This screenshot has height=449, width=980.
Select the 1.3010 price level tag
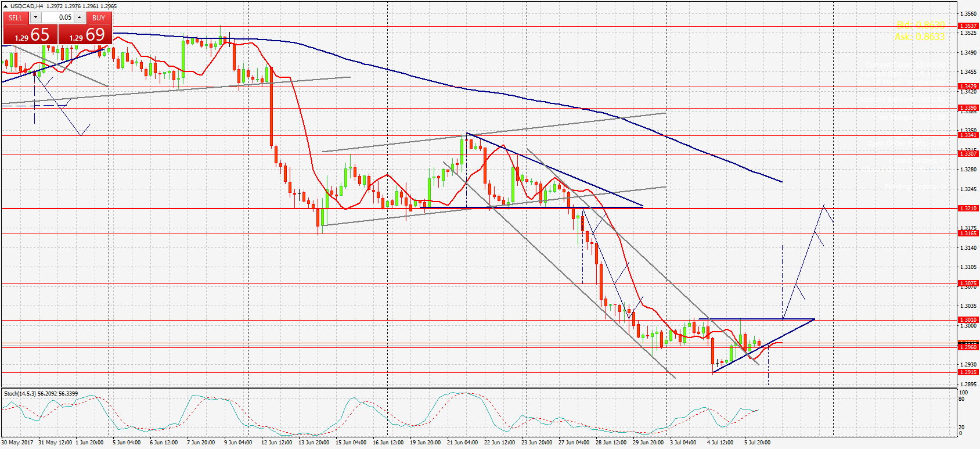pos(967,319)
